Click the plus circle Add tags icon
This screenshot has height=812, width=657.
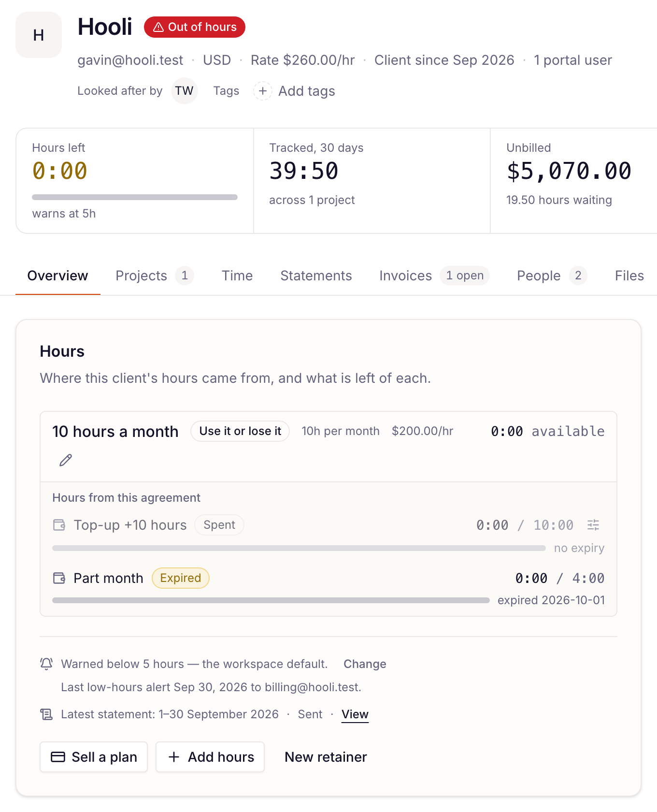point(262,91)
